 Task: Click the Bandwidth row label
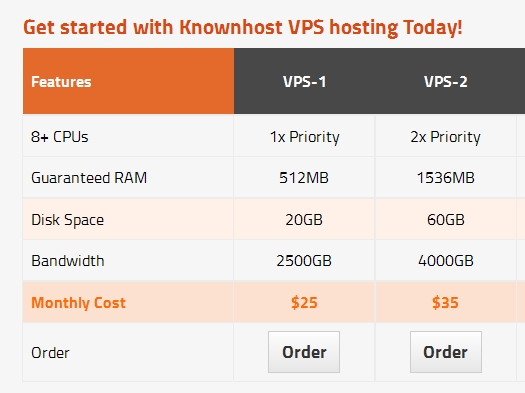pyautogui.click(x=68, y=261)
